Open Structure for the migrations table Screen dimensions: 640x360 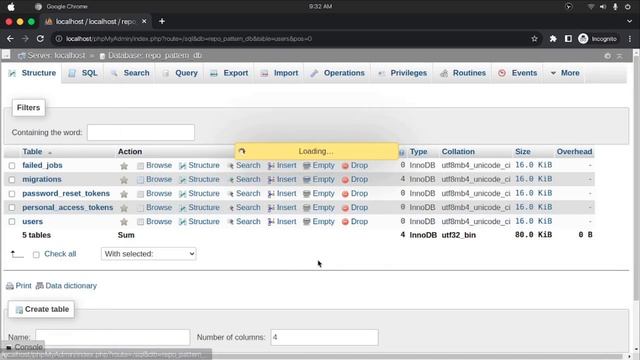pyautogui.click(x=200, y=179)
